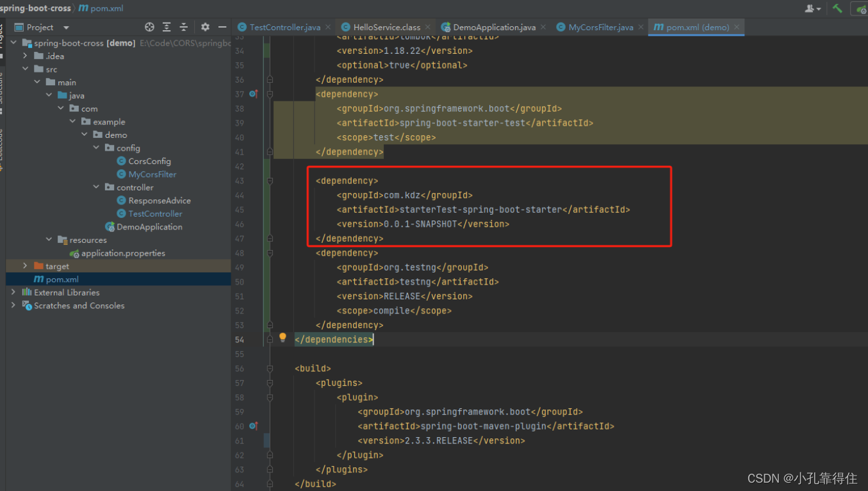The height and width of the screenshot is (491, 868).
Task: Click line number 54 in gutter
Action: point(240,340)
